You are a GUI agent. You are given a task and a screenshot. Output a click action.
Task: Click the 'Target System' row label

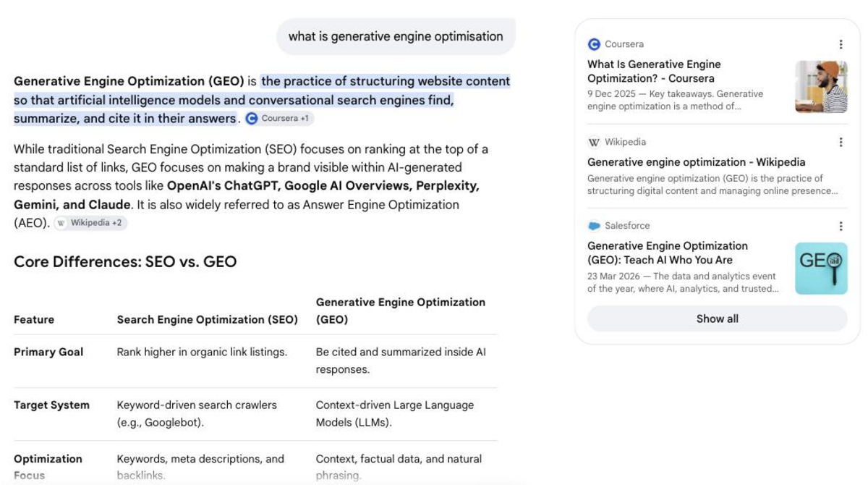click(51, 405)
